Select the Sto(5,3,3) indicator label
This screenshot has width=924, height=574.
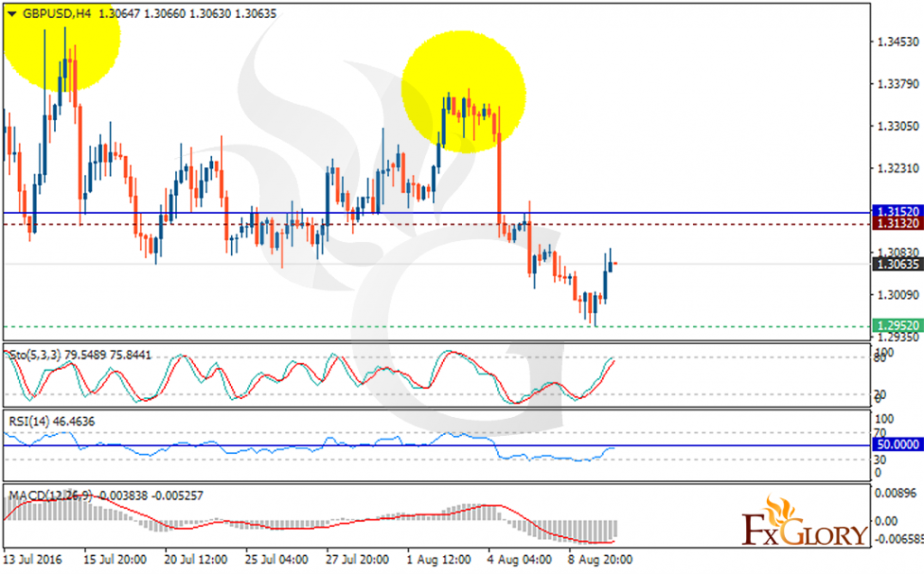(80, 356)
